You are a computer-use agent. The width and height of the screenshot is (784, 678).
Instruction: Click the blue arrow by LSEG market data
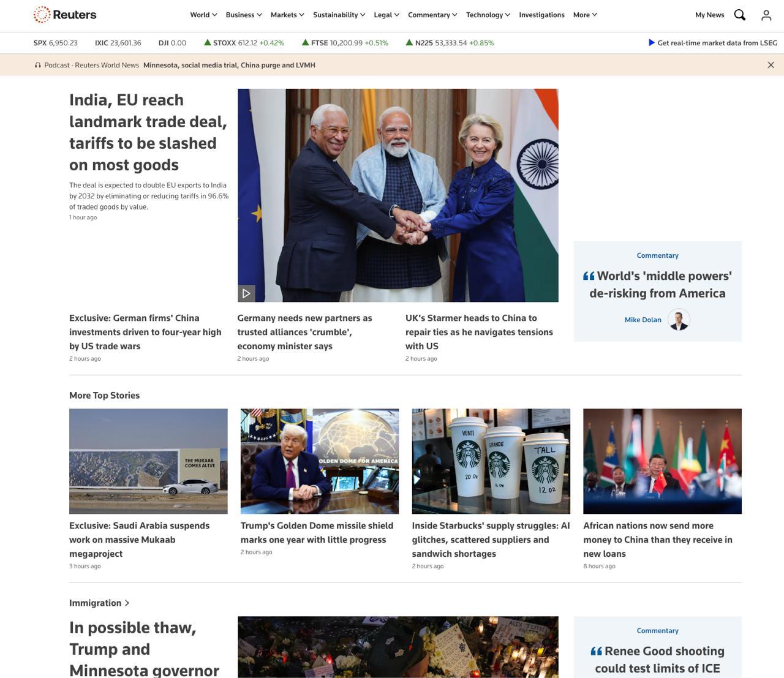651,43
